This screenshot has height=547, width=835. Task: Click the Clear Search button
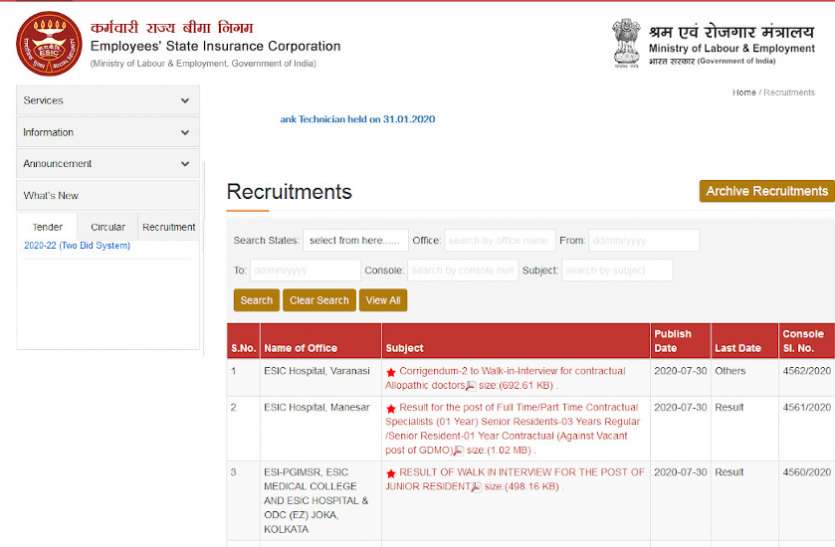tap(319, 300)
